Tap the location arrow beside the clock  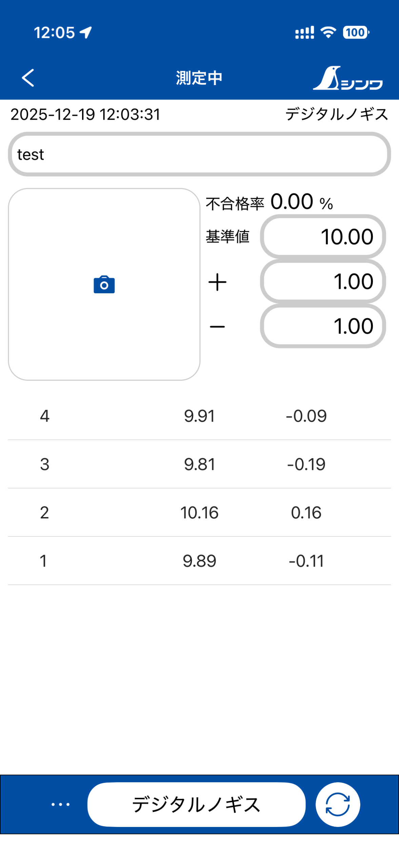click(x=86, y=33)
